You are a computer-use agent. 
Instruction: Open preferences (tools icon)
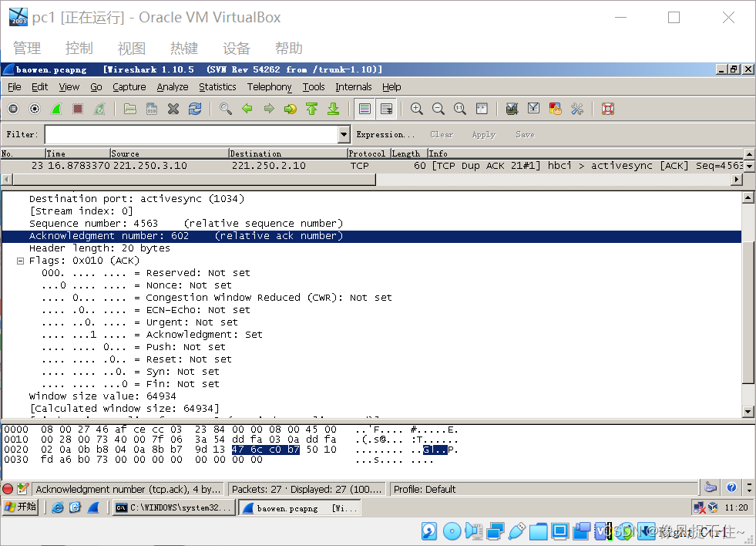(x=576, y=109)
